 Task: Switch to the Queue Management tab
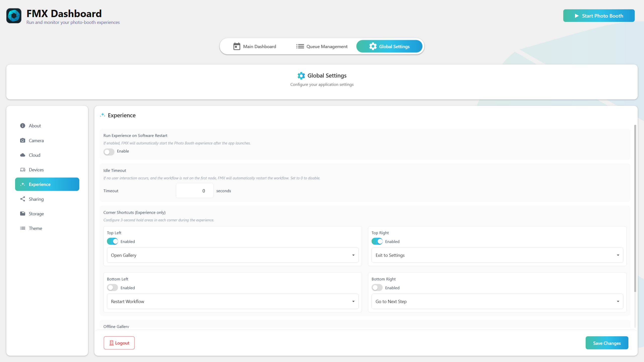(322, 47)
